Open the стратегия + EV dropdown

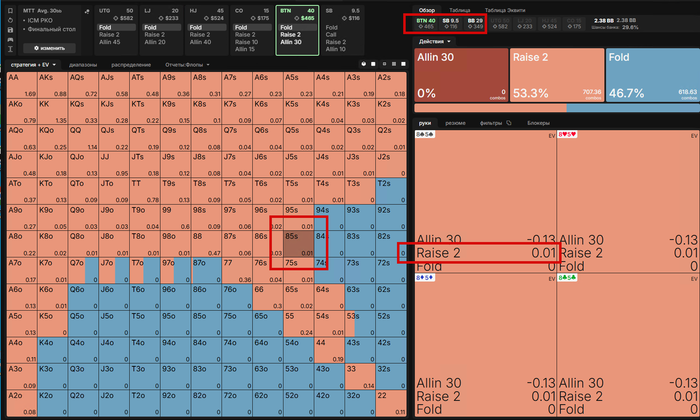(34, 65)
